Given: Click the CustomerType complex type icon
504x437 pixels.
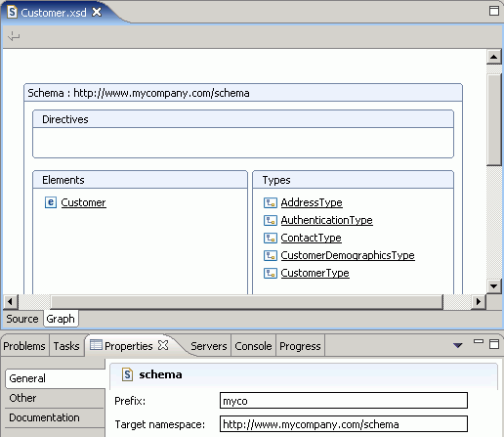Looking at the screenshot, I should [x=271, y=273].
